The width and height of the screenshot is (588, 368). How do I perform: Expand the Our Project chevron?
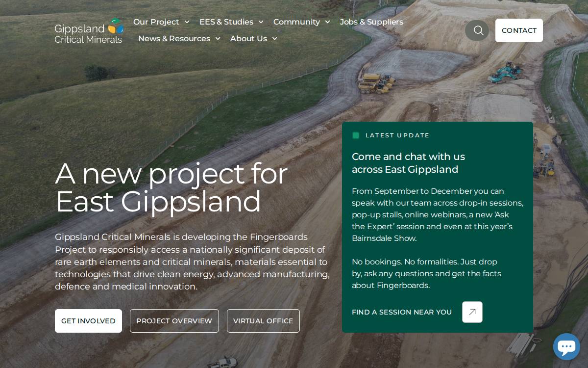(187, 22)
